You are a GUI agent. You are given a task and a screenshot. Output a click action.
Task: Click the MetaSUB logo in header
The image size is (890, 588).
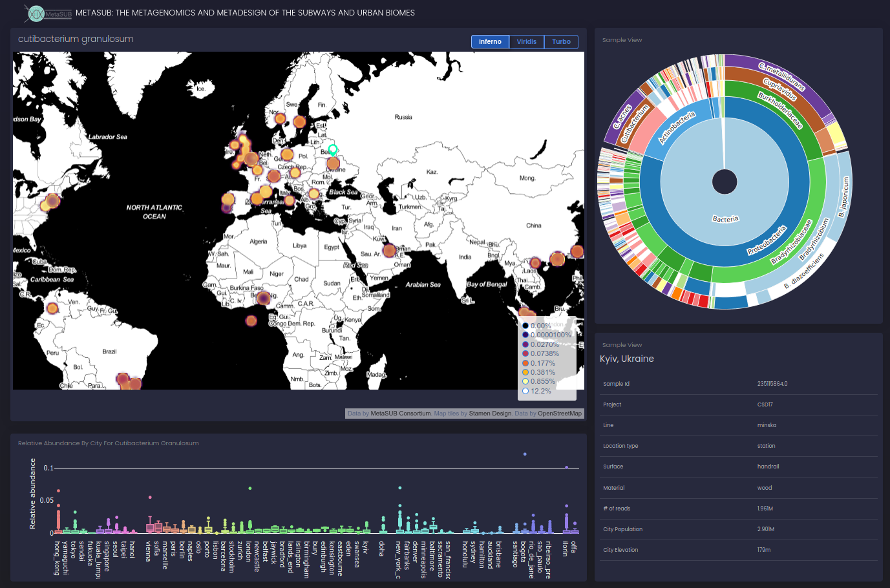[48, 13]
